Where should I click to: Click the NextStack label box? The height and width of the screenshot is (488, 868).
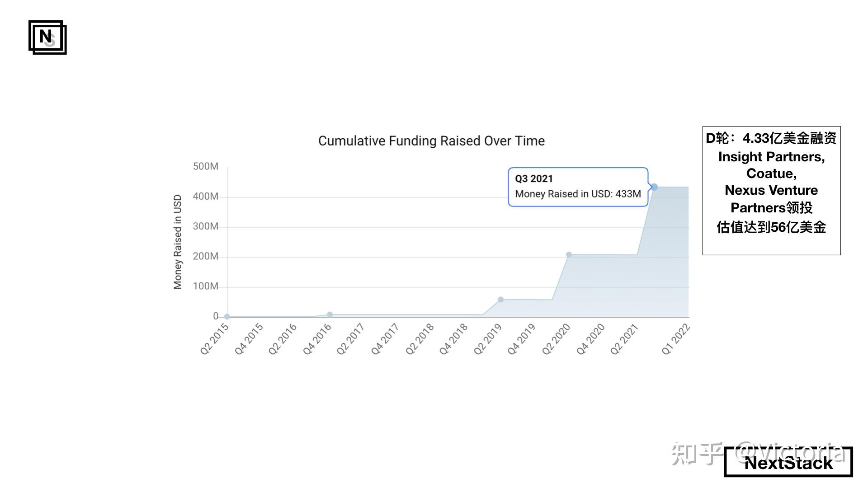tap(788, 462)
